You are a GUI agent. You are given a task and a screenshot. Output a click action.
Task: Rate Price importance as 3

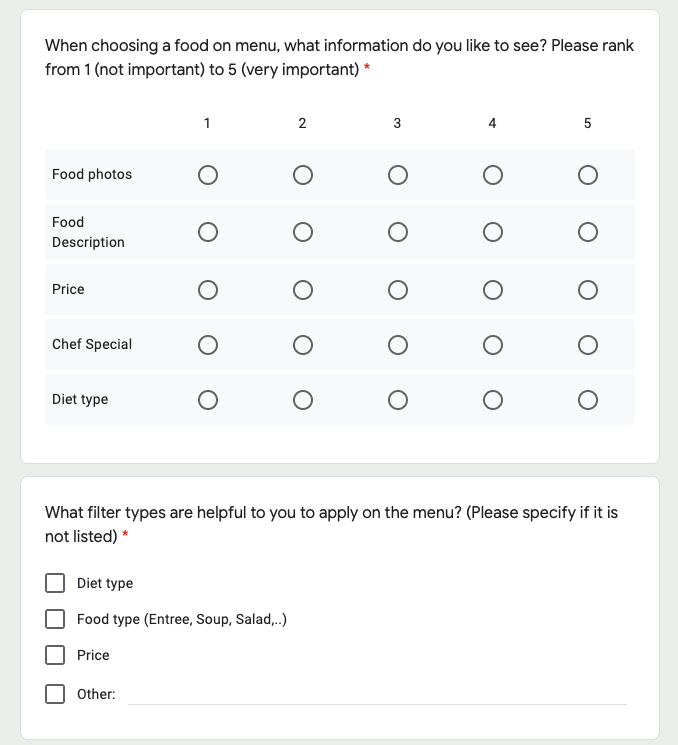click(398, 290)
